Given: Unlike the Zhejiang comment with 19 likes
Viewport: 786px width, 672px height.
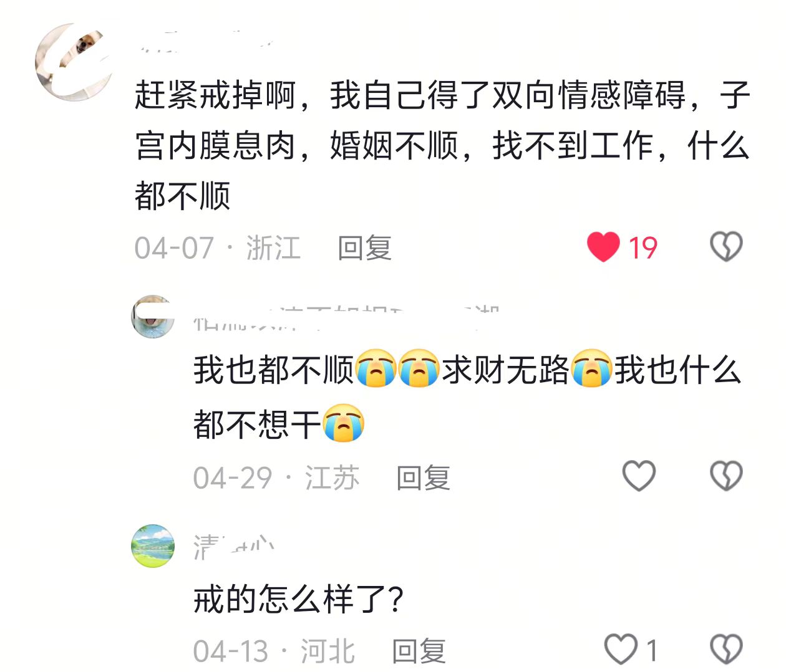Looking at the screenshot, I should tap(603, 247).
